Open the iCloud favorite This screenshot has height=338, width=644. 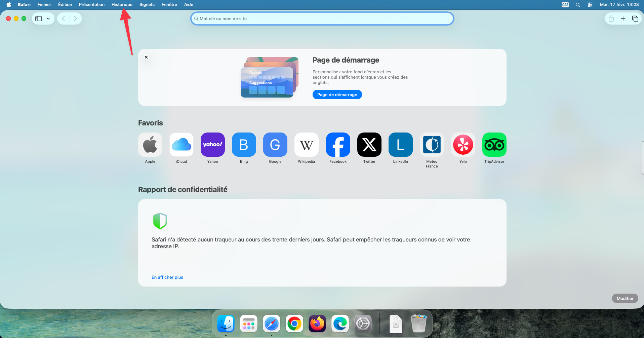tap(182, 145)
